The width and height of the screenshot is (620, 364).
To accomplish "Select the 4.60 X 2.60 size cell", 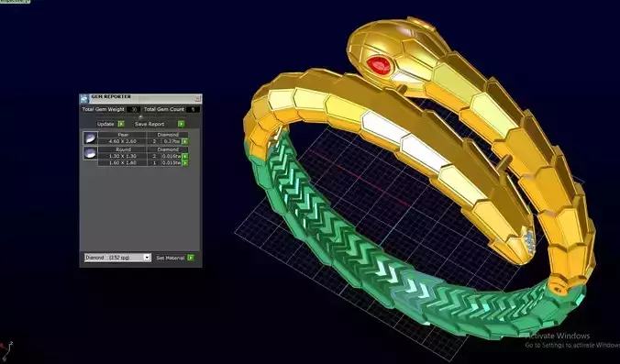I will (123, 141).
